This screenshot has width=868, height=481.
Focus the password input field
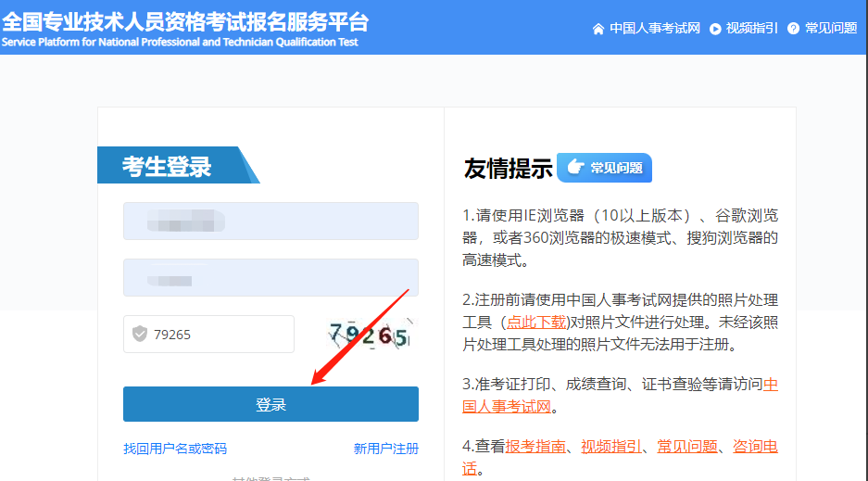[270, 278]
